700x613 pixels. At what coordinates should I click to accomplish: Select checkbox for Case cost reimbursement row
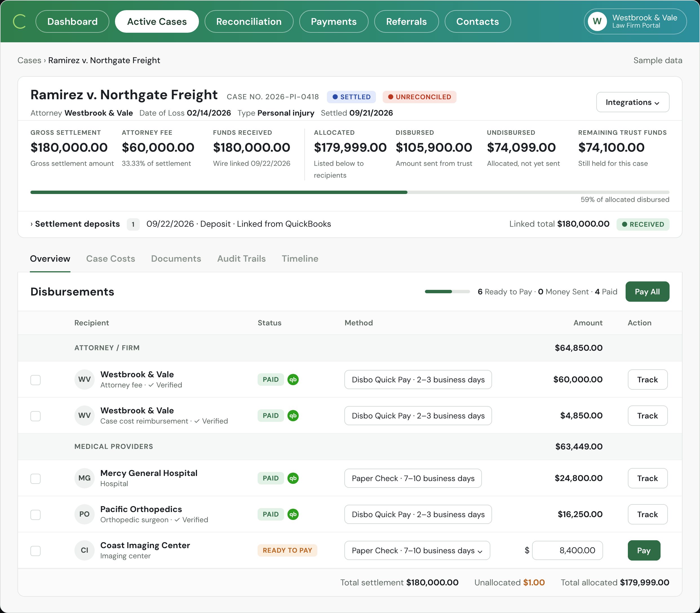pos(36,416)
